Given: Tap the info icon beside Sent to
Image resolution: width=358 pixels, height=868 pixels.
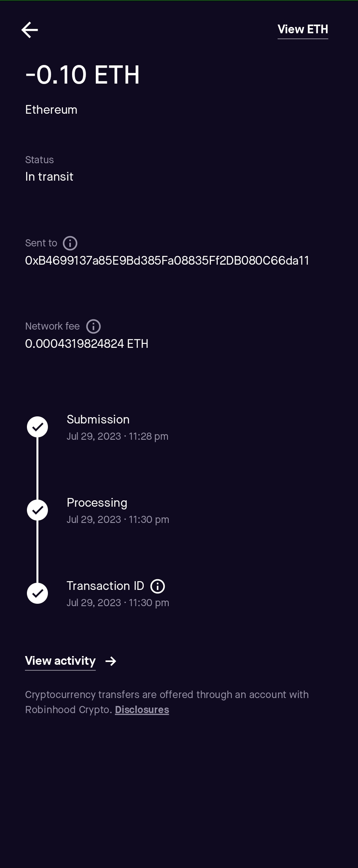Looking at the screenshot, I should (70, 243).
